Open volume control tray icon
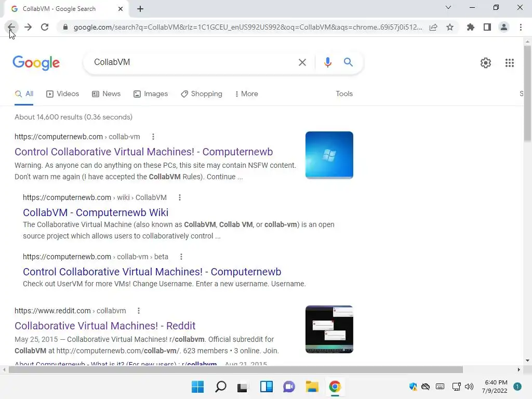This screenshot has width=532, height=399. pyautogui.click(x=469, y=387)
